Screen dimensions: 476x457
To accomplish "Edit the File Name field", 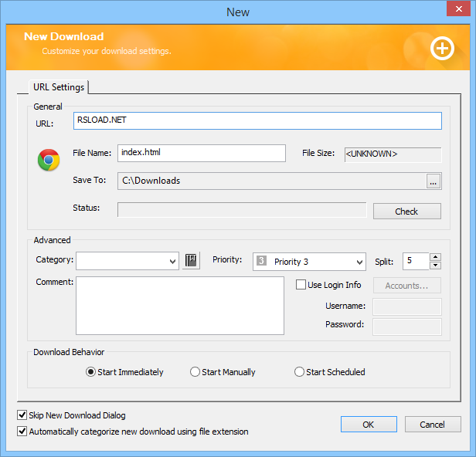I will pyautogui.click(x=202, y=153).
